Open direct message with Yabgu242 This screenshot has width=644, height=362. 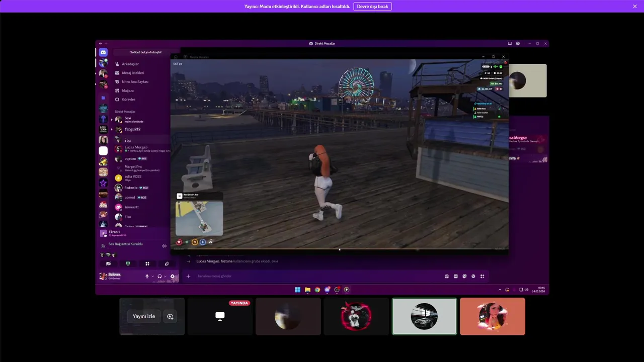140,129
